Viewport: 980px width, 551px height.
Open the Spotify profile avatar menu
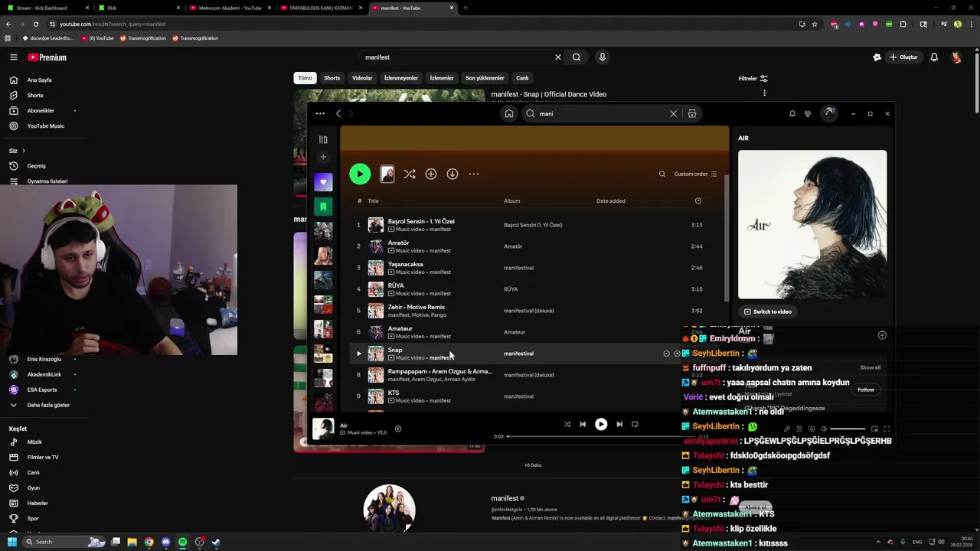(829, 113)
